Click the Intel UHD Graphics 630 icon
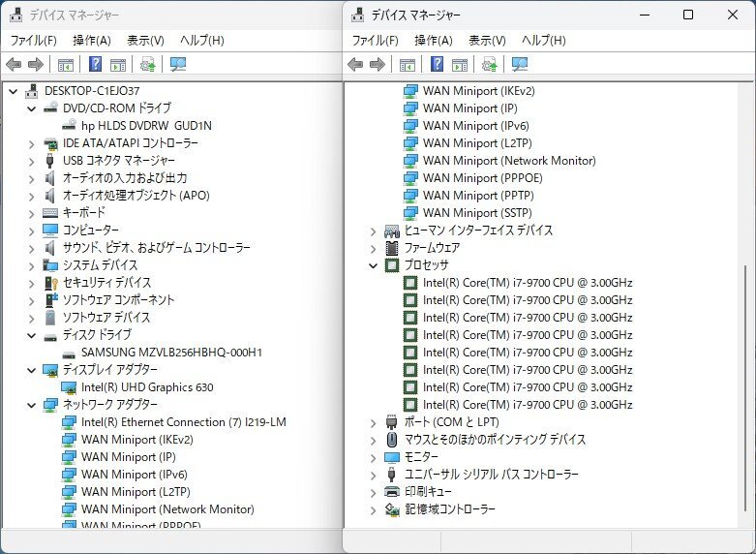Viewport: 756px width, 554px height. pyautogui.click(x=69, y=387)
